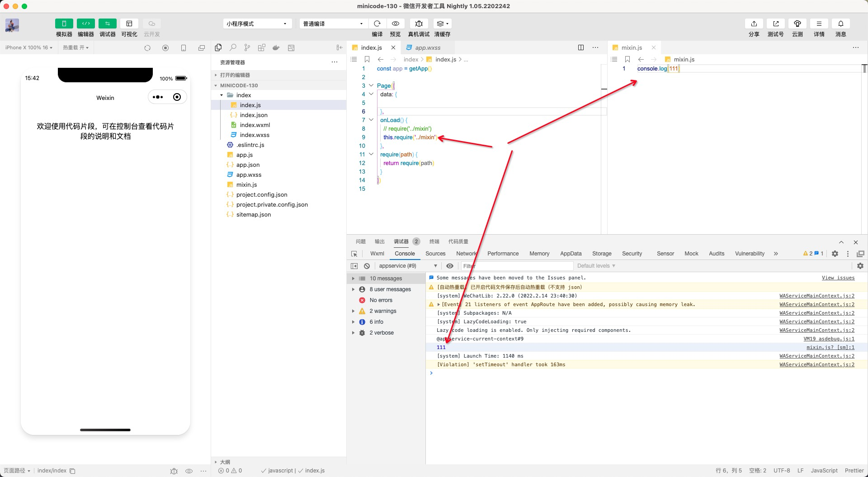This screenshot has height=477, width=868.
Task: Open the 小程序模式 mode dropdown
Action: [x=257, y=24]
